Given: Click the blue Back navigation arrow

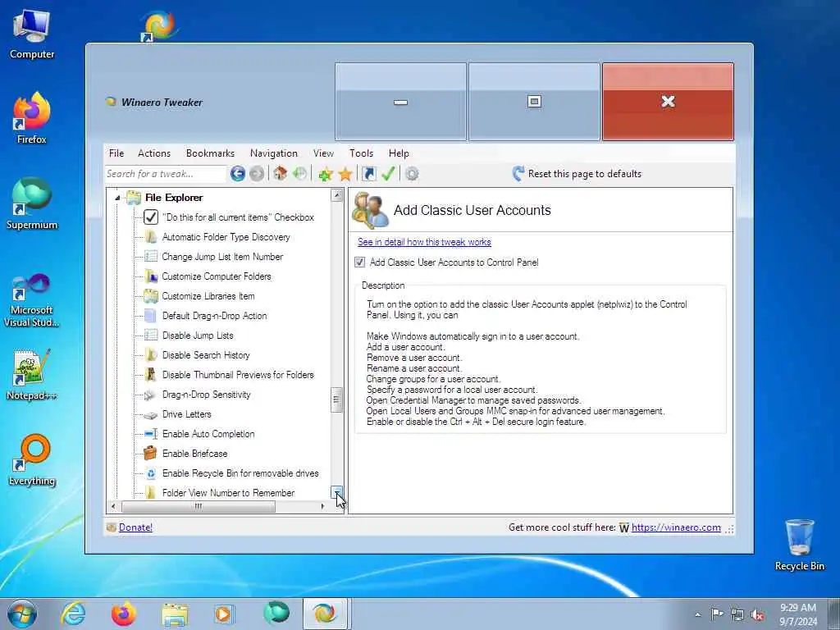Looking at the screenshot, I should click(238, 174).
